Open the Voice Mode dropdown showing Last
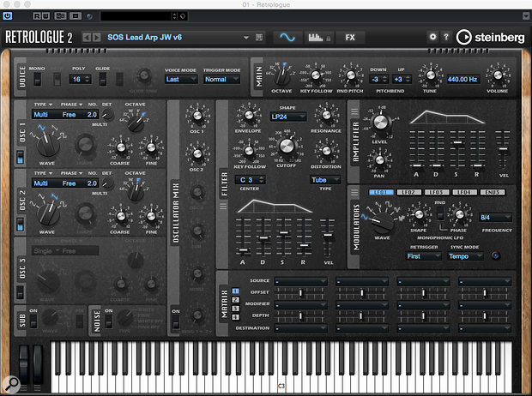 click(181, 80)
